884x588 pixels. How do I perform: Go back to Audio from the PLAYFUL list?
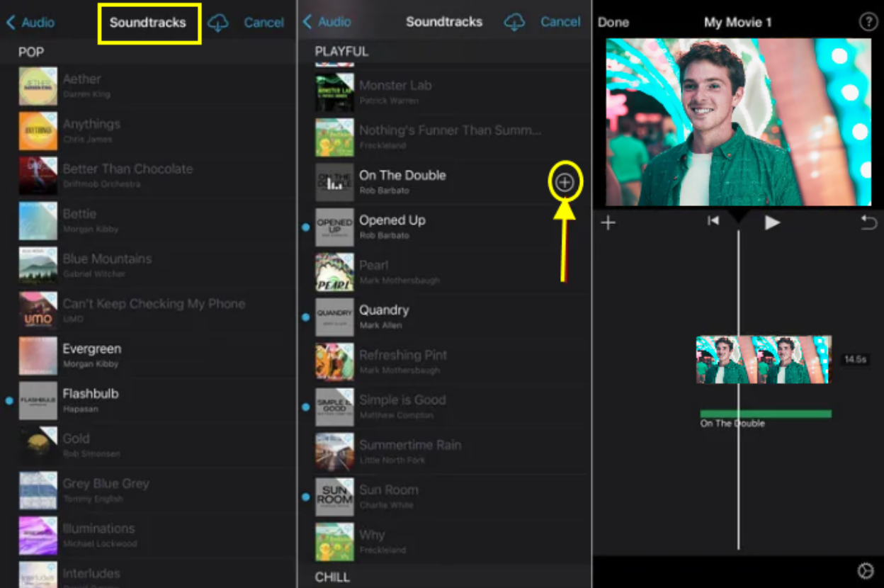pos(327,22)
